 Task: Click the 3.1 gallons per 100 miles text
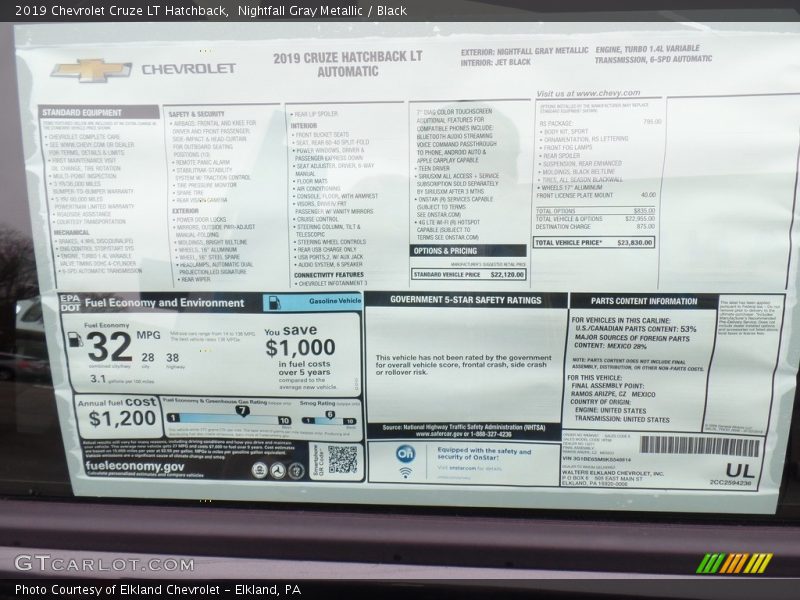(121, 379)
